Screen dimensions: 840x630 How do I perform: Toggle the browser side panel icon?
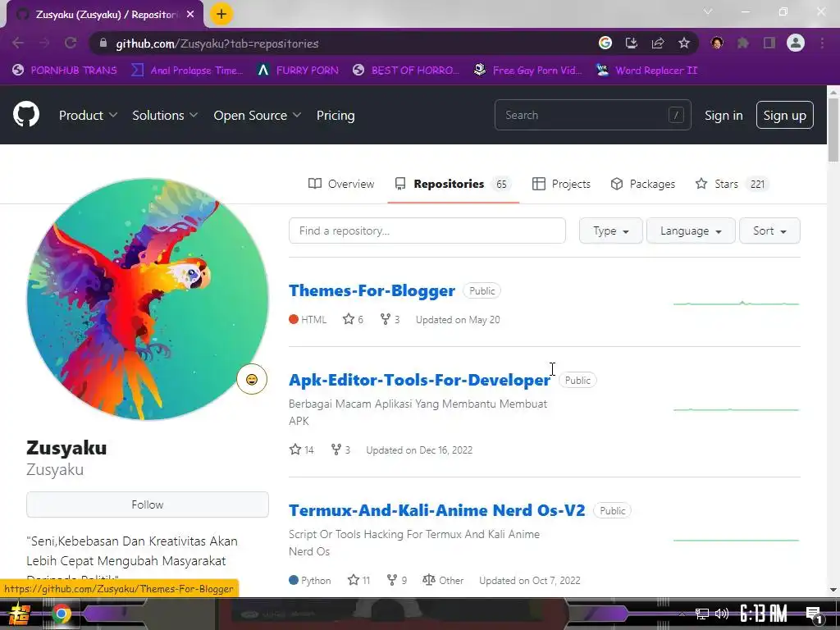point(769,43)
